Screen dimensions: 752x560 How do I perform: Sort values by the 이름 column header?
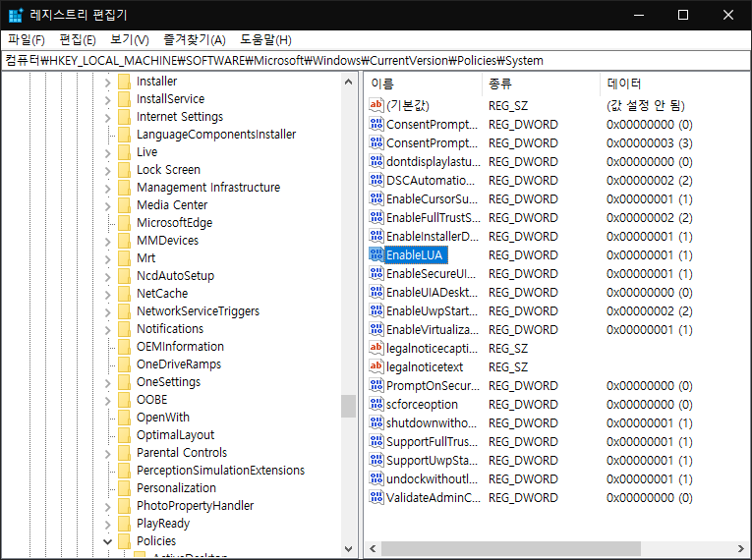[x=424, y=84]
